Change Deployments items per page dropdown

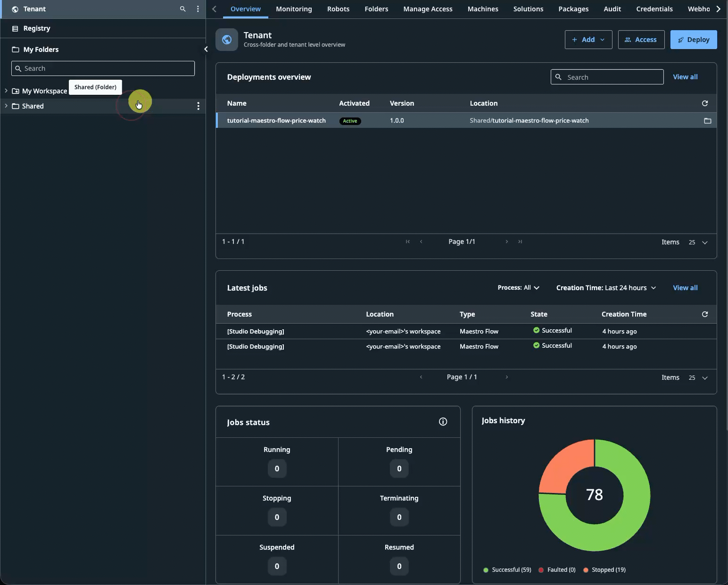pyautogui.click(x=698, y=242)
